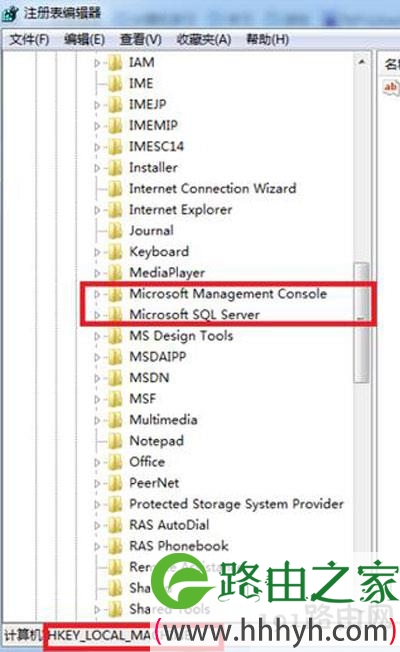Screen dimensions: 400x652
Task: Open the 收藏夹(A) menu
Action: 204,40
